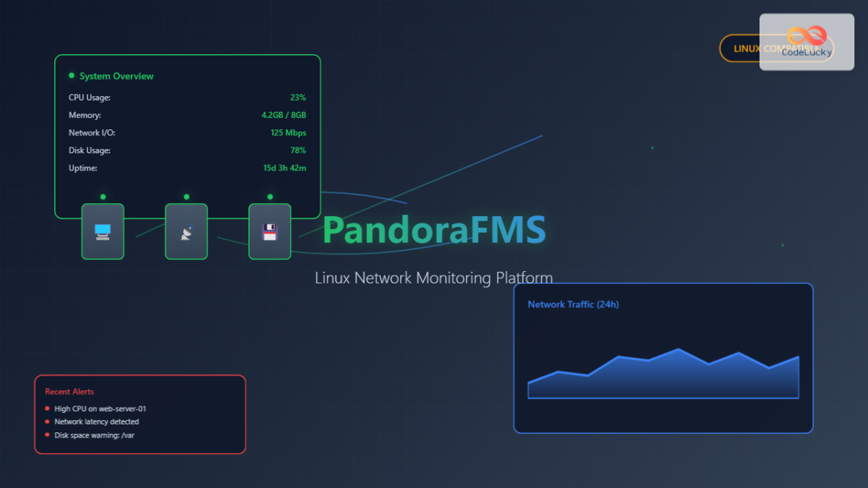Click the satellite dish network node icon

(186, 231)
